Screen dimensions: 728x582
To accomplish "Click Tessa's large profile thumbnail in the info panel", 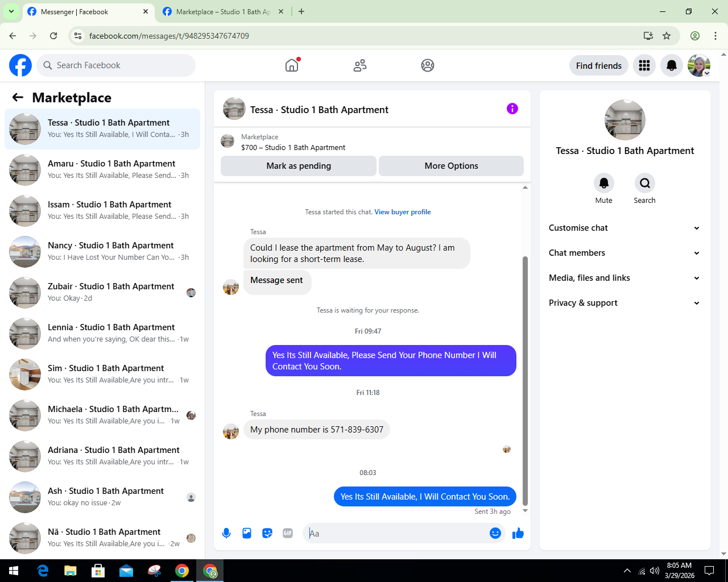I will [625, 120].
